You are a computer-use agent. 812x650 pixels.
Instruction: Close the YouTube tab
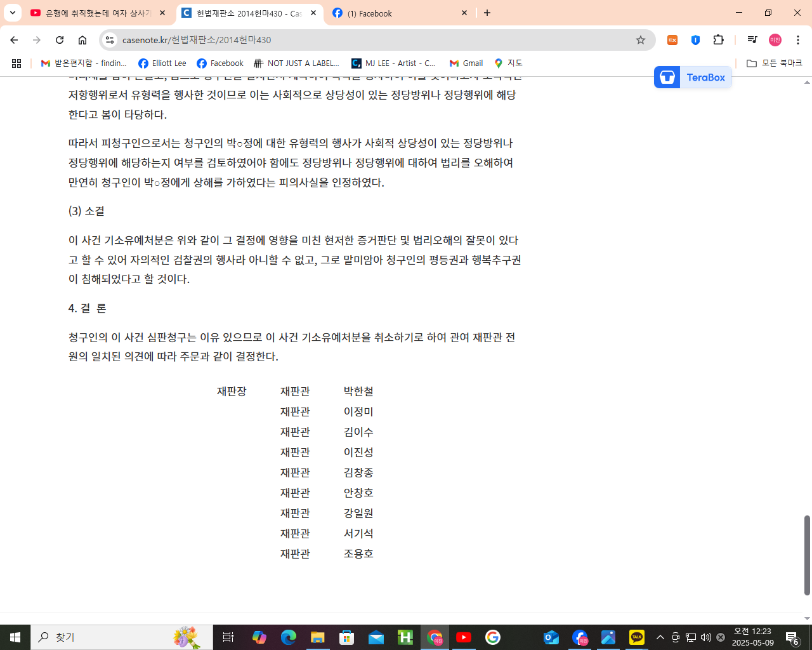point(162,13)
